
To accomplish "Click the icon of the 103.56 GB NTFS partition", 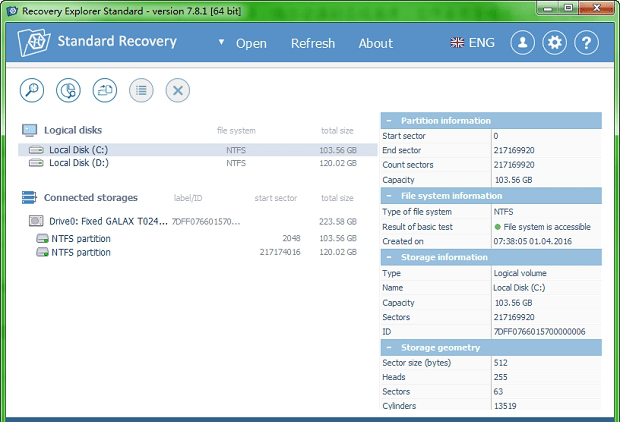I will [x=42, y=238].
